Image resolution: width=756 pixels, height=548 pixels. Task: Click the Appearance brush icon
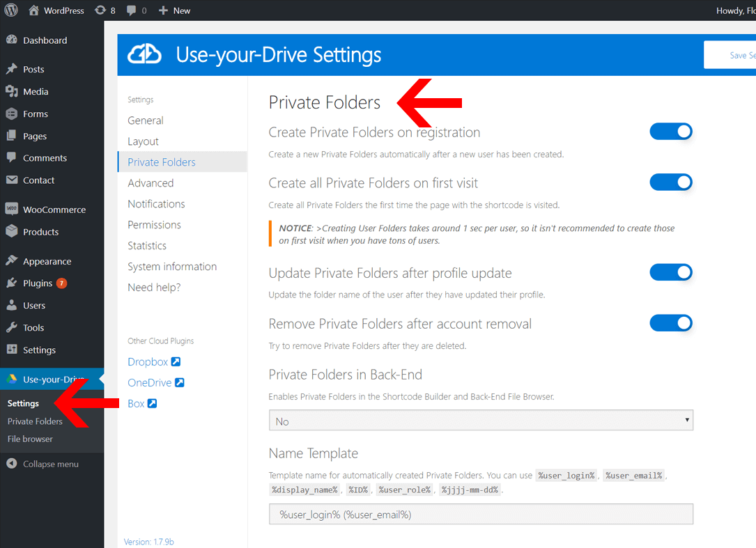click(12, 260)
